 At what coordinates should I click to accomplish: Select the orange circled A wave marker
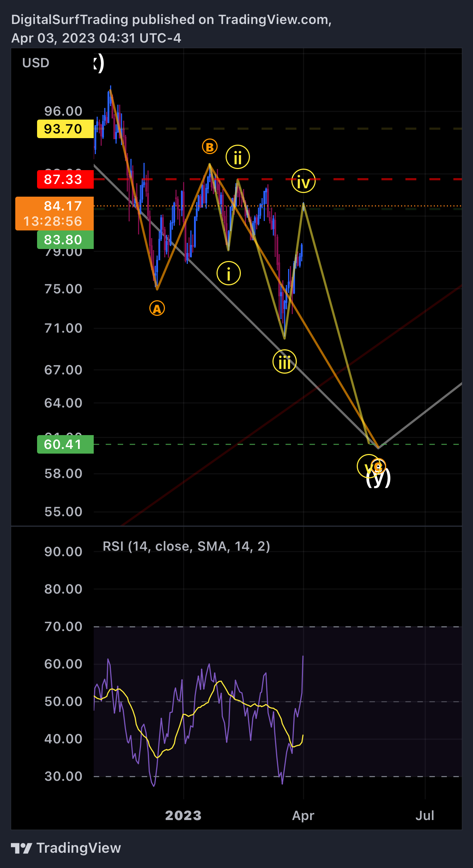157,309
